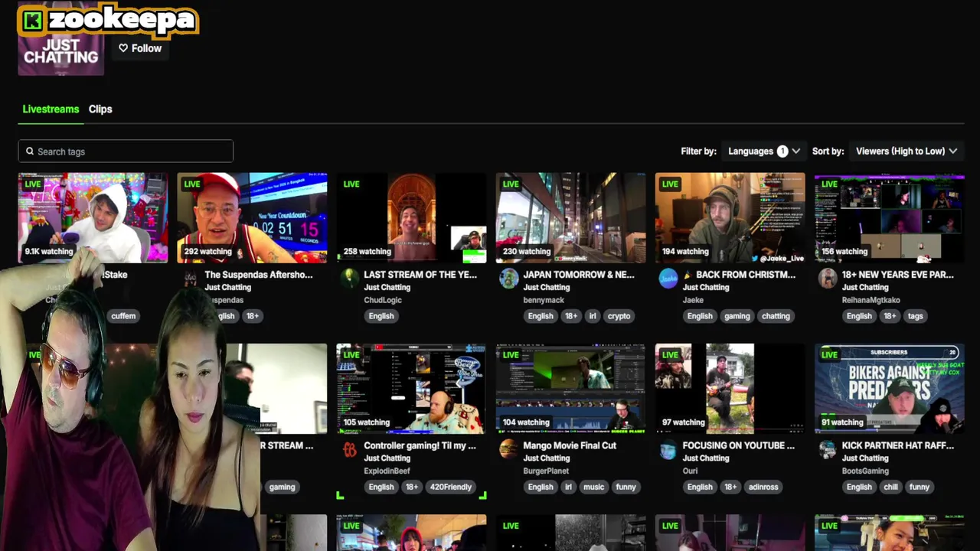
Task: Open the 91 watching Bikers Against Predators thumbnail
Action: (x=889, y=389)
